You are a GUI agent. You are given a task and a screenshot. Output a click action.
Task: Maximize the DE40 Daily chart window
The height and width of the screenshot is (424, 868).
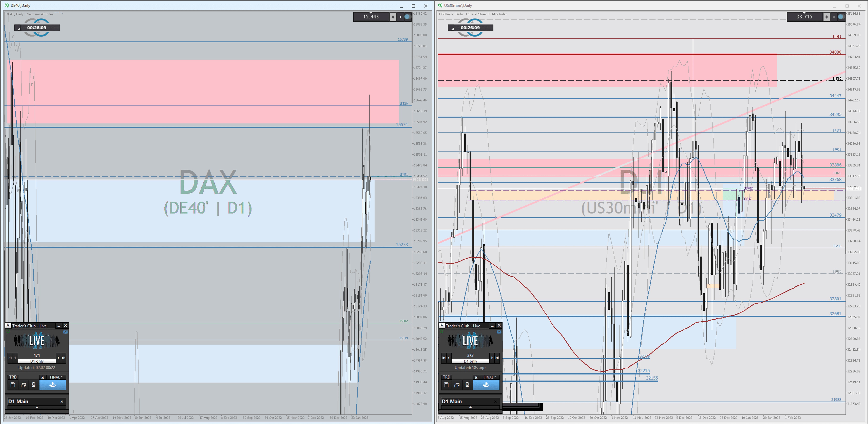click(x=413, y=6)
